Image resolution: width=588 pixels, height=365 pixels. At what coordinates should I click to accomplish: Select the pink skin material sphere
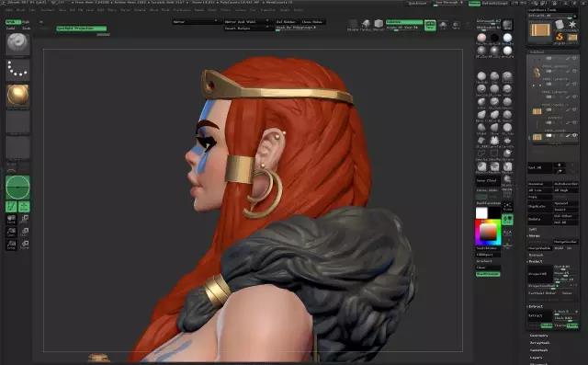[x=481, y=38]
